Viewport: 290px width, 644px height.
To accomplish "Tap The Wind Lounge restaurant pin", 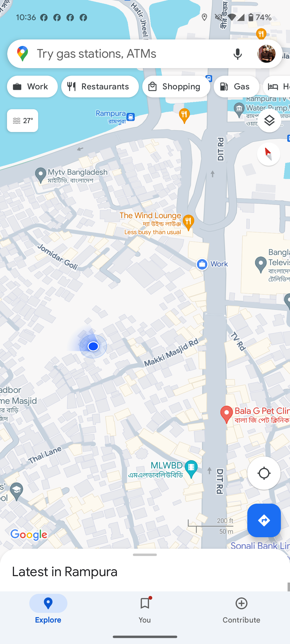I will (189, 222).
